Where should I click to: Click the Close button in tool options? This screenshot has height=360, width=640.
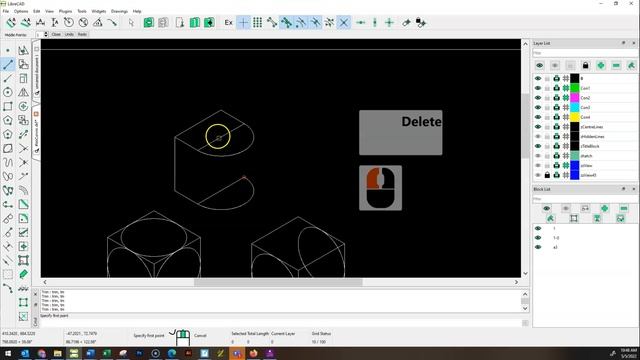click(x=56, y=35)
